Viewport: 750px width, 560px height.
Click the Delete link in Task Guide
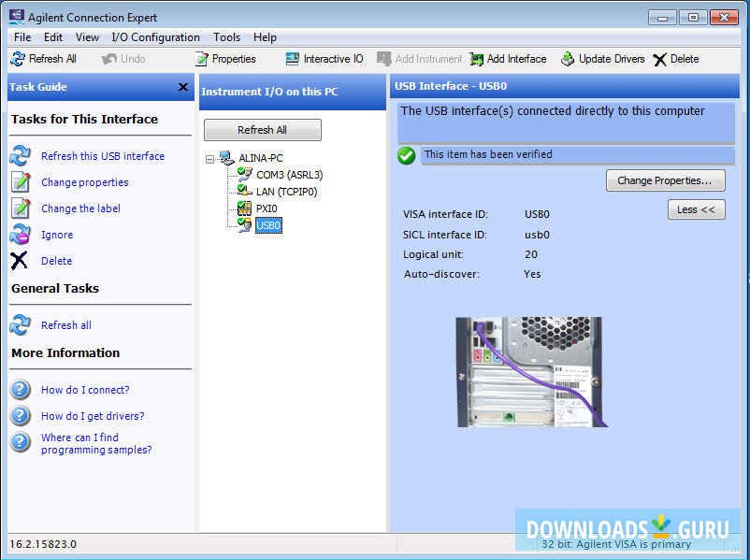[x=56, y=261]
